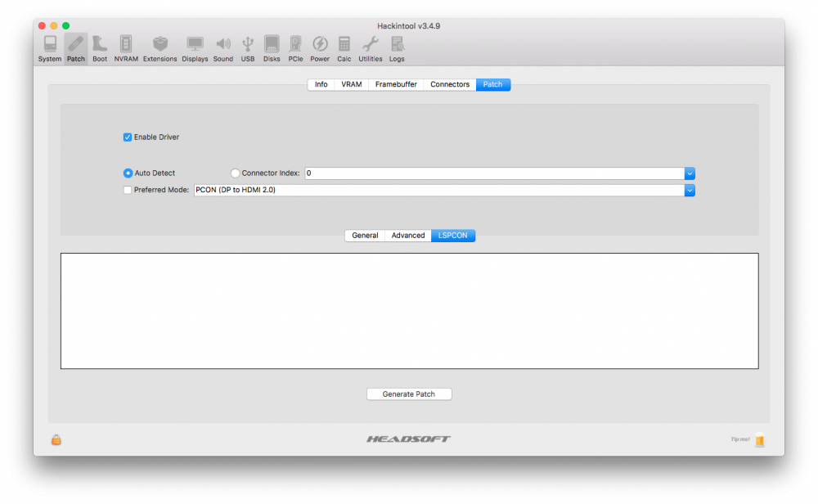This screenshot has width=818, height=504.
Task: Open the PCIe toolbar section
Action: click(295, 49)
